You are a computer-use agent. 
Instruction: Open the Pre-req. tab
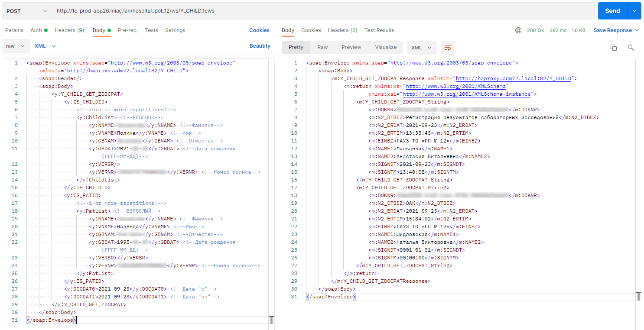tap(128, 30)
